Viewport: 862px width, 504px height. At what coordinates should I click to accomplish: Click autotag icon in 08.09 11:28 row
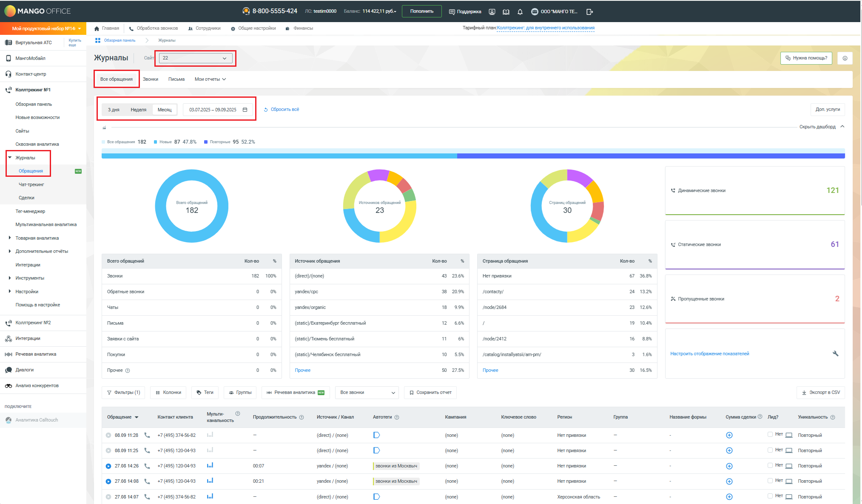click(x=376, y=435)
